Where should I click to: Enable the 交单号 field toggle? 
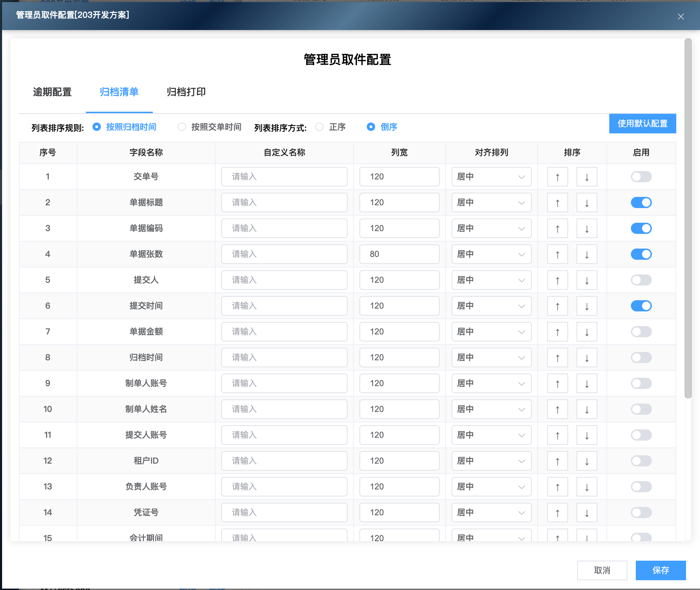click(641, 177)
